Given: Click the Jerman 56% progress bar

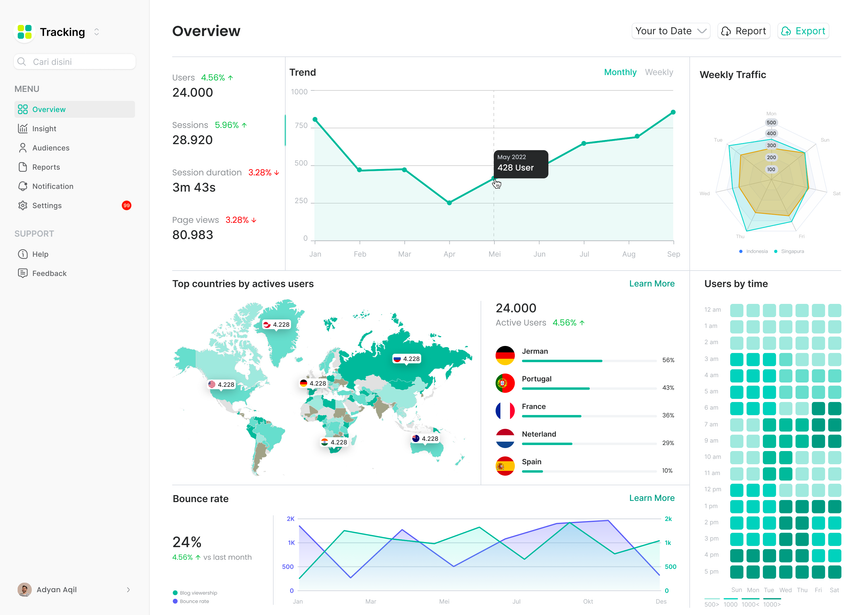Looking at the screenshot, I should coord(589,361).
